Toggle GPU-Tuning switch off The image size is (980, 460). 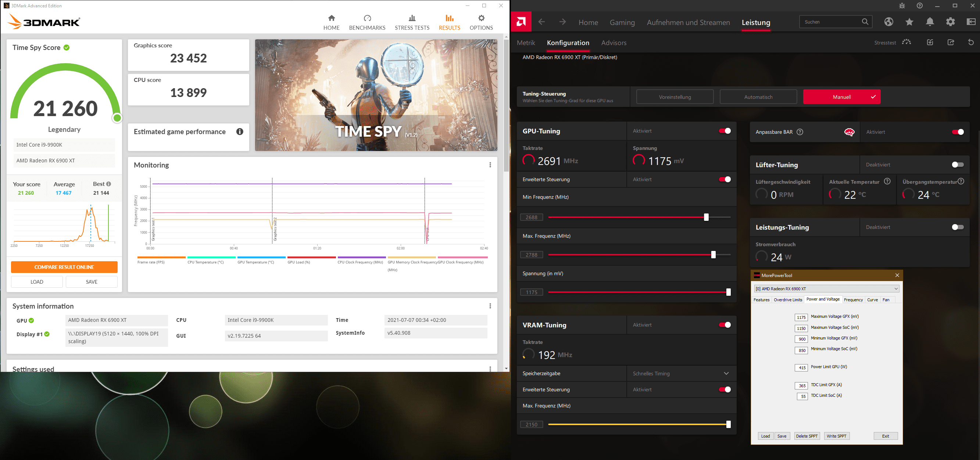coord(725,131)
